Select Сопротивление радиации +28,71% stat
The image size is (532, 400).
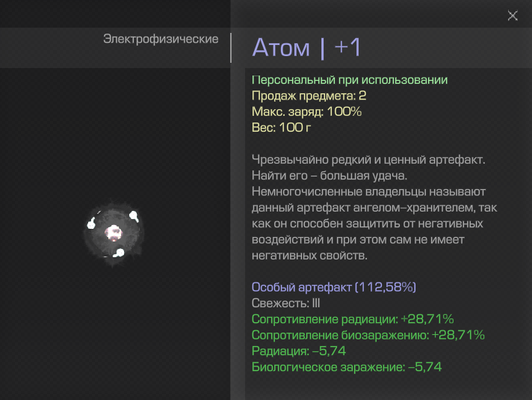coord(353,319)
